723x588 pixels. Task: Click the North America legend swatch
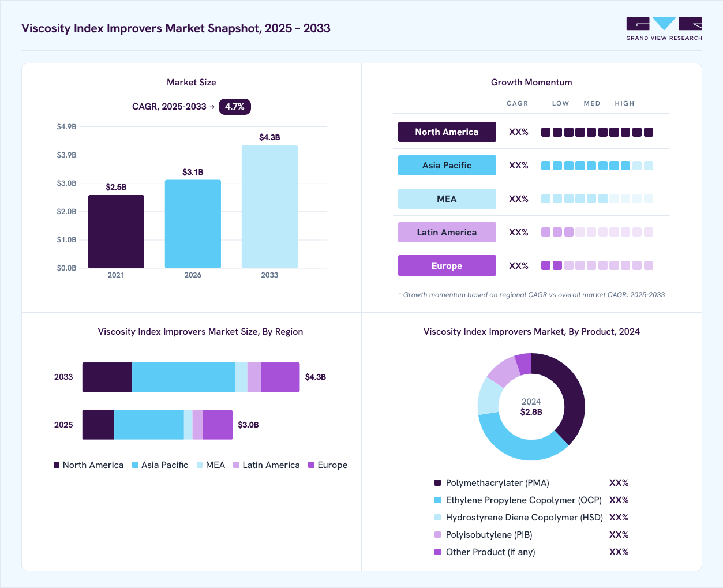click(57, 465)
